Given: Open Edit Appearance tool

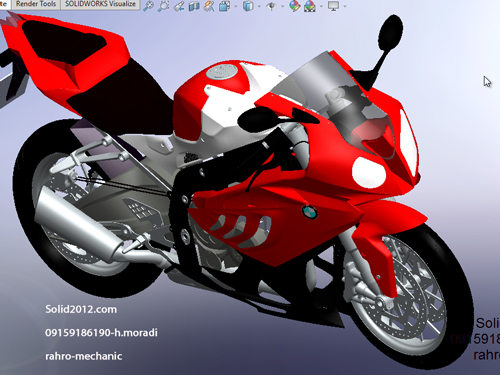Looking at the screenshot, I should (294, 6).
